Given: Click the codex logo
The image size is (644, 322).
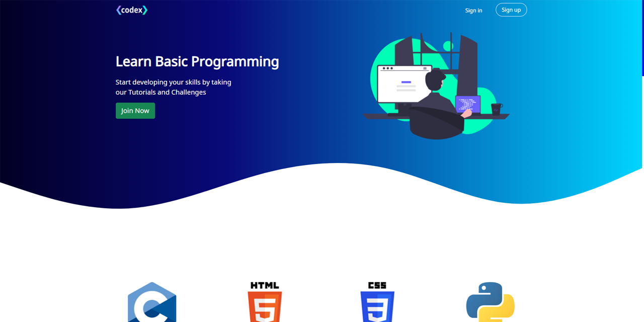Looking at the screenshot, I should coord(132,10).
